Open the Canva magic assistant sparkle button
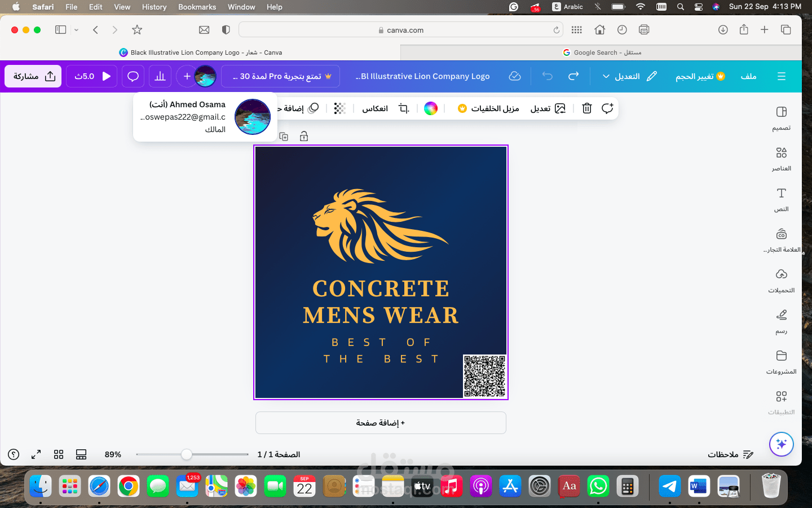The height and width of the screenshot is (508, 812). (781, 444)
